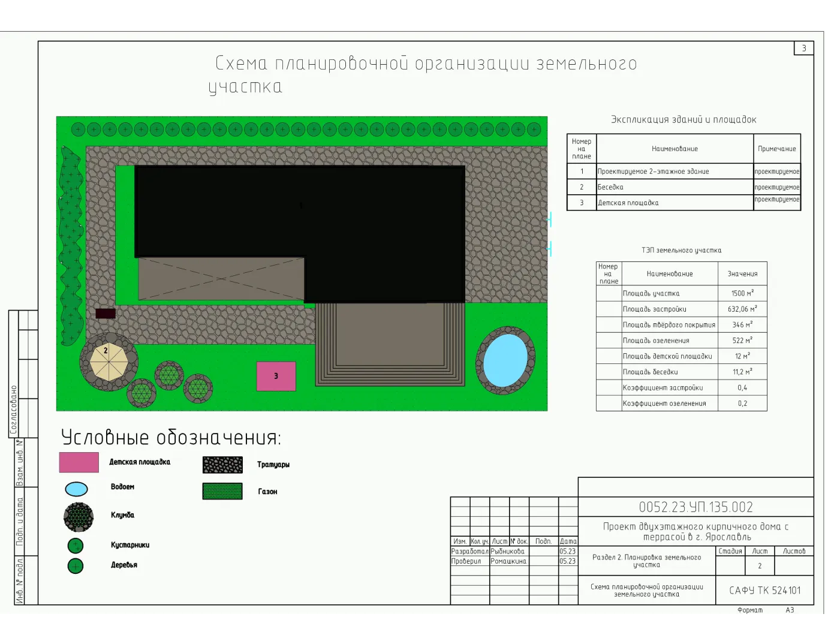The image size is (825, 644).
Task: Click the 'Листов' cell in the title block
Action: [x=794, y=551]
